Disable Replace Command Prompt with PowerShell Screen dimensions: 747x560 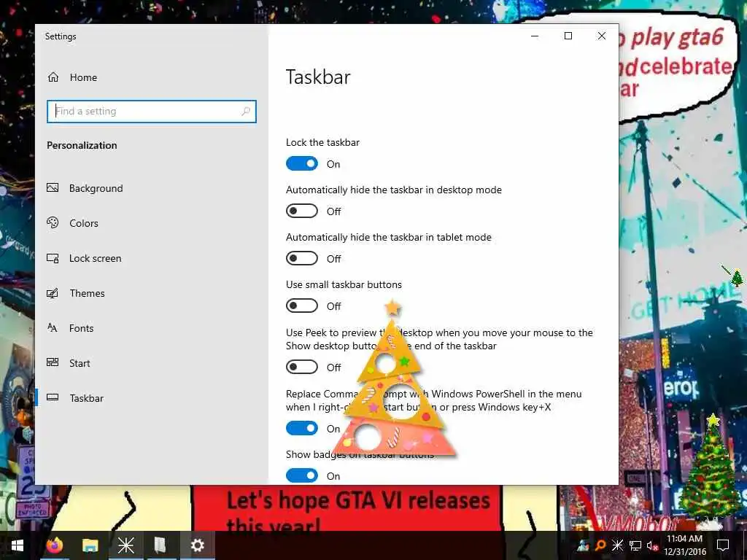click(301, 428)
